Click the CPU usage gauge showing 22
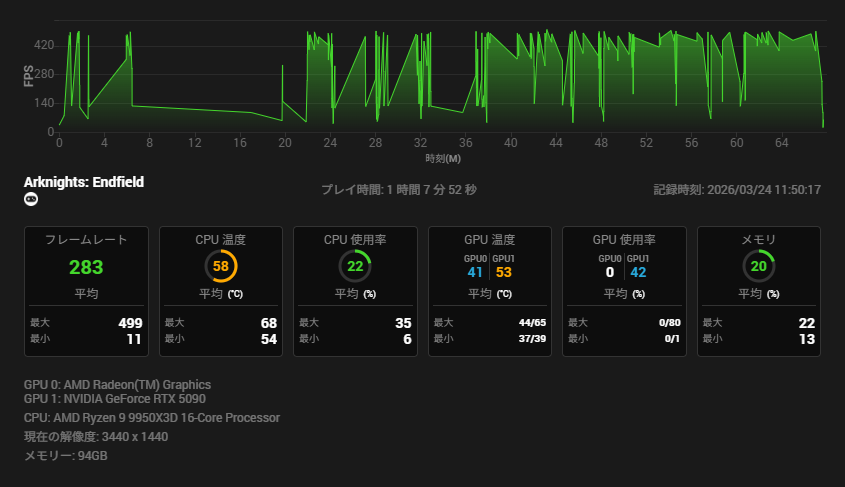 click(355, 266)
